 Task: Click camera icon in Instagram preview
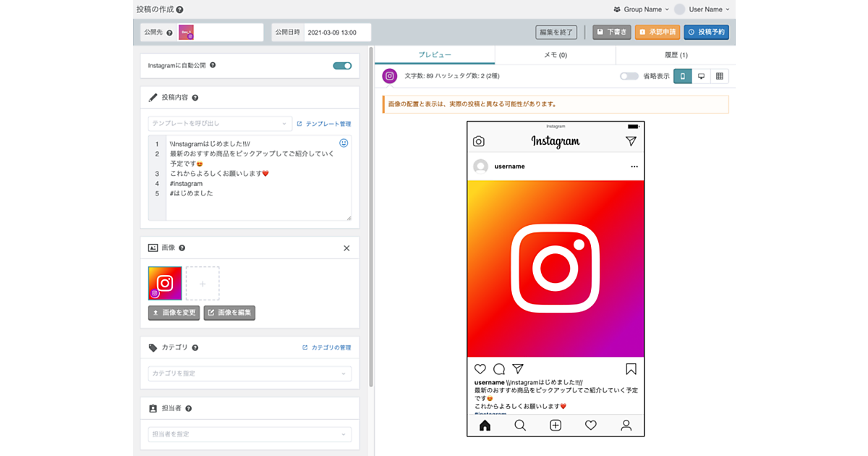point(479,142)
